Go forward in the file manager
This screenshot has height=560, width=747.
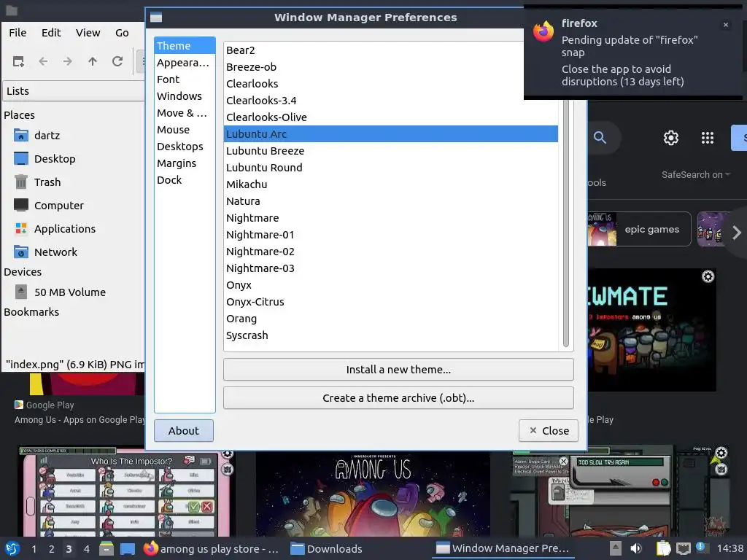[x=68, y=61]
